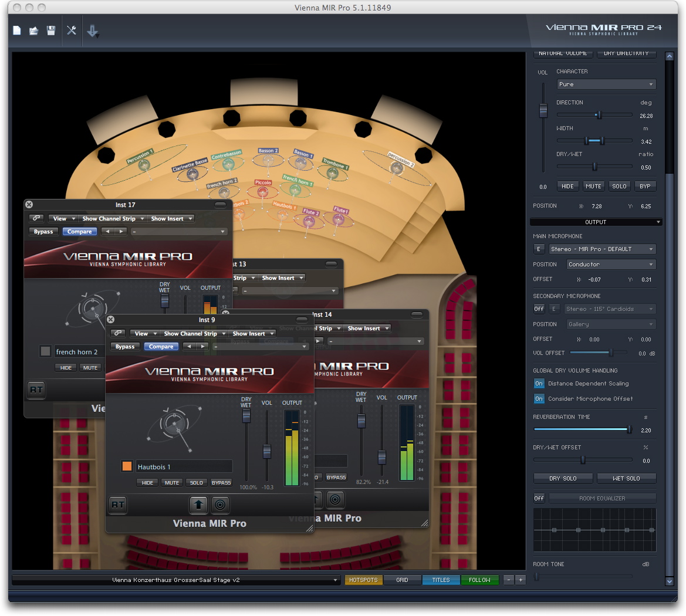The image size is (686, 616).
Task: Toggle MUTE in the right instrument panel
Action: [593, 187]
